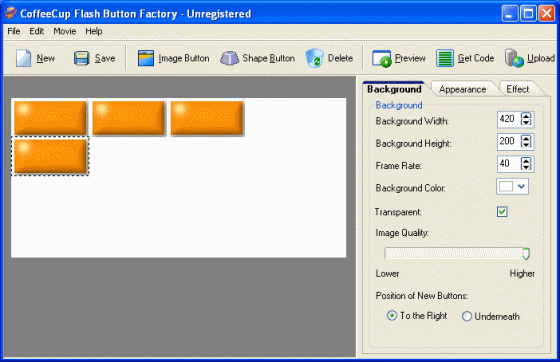
Task: Click the Image Quality slider handle
Action: pos(526,253)
